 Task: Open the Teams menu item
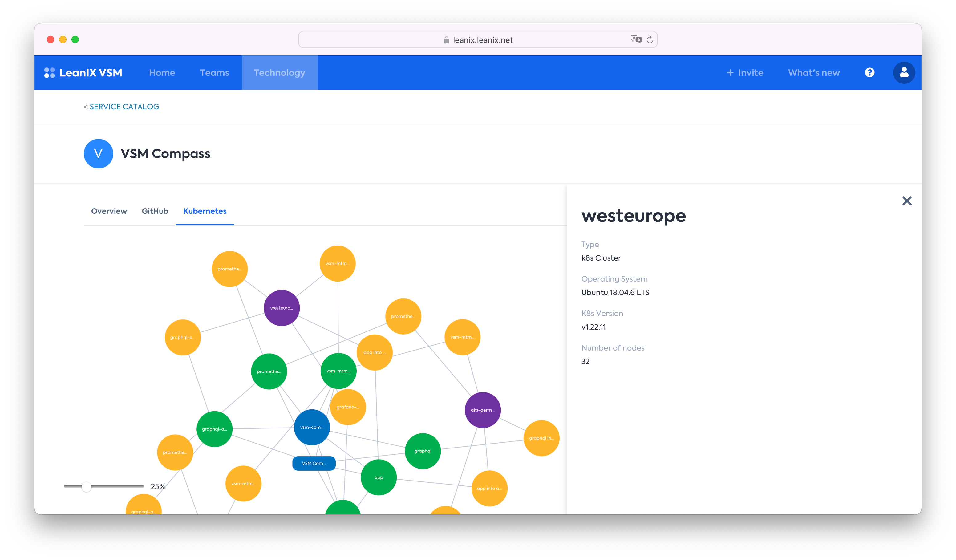point(214,72)
